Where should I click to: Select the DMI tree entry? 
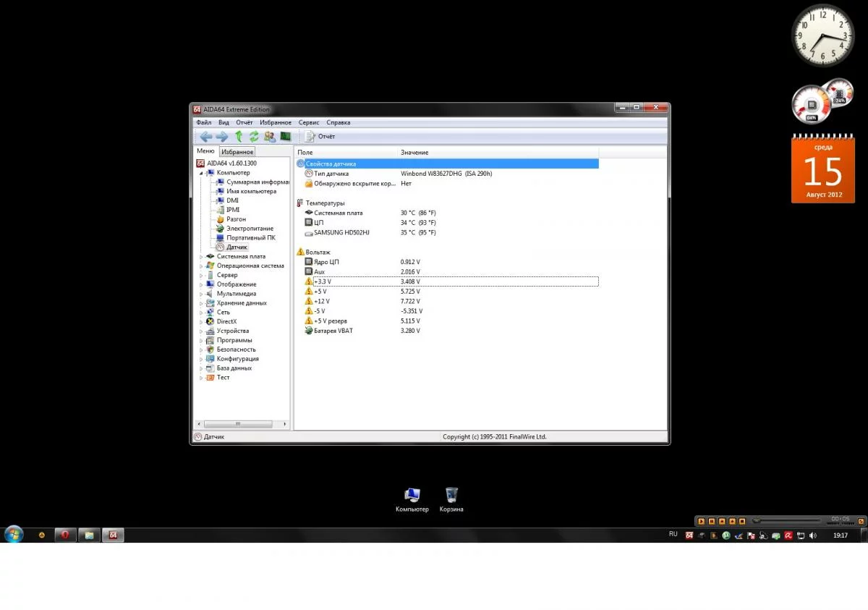click(227, 200)
